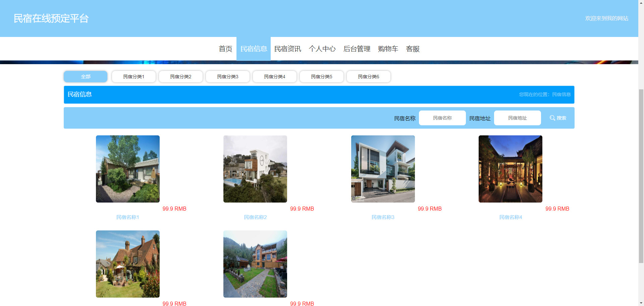Click the page vertical scrollbar thumb
Viewport: 644px width, 306px height.
click(641, 176)
